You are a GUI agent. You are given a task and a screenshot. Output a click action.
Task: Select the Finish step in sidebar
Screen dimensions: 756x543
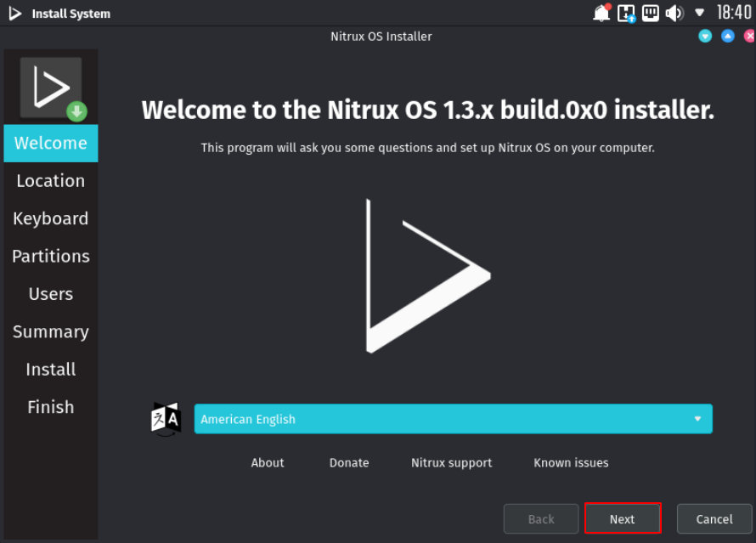tap(51, 407)
